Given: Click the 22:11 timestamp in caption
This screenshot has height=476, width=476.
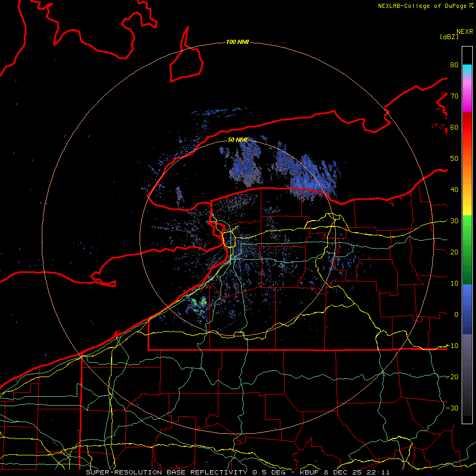Looking at the screenshot, I should (378, 472).
